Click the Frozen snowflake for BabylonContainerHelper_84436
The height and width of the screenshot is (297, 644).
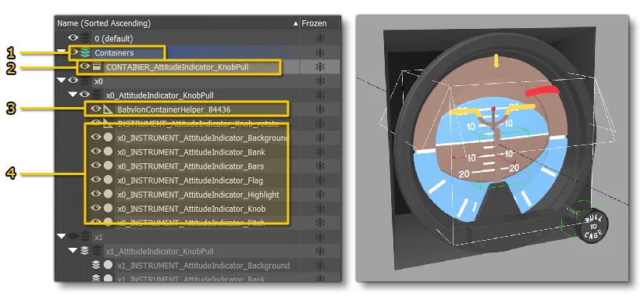point(320,109)
